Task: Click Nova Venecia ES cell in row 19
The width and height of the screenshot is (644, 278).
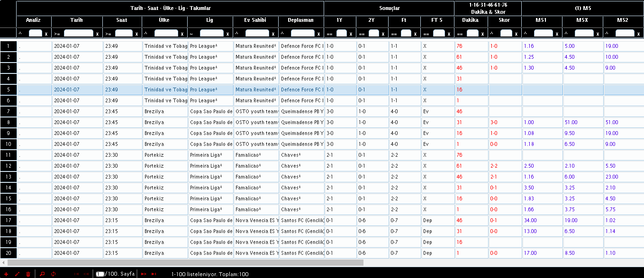Action: coord(255,242)
